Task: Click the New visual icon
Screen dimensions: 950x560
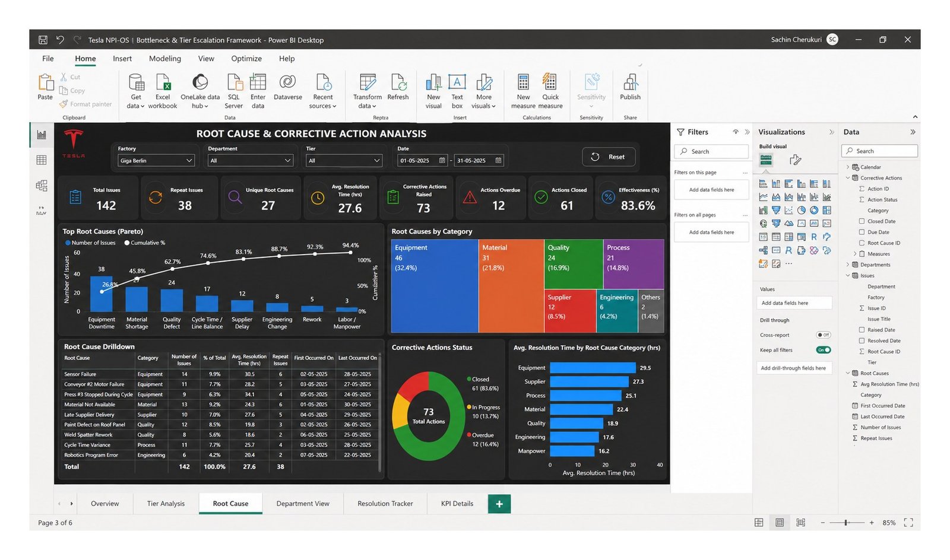Action: (x=433, y=82)
